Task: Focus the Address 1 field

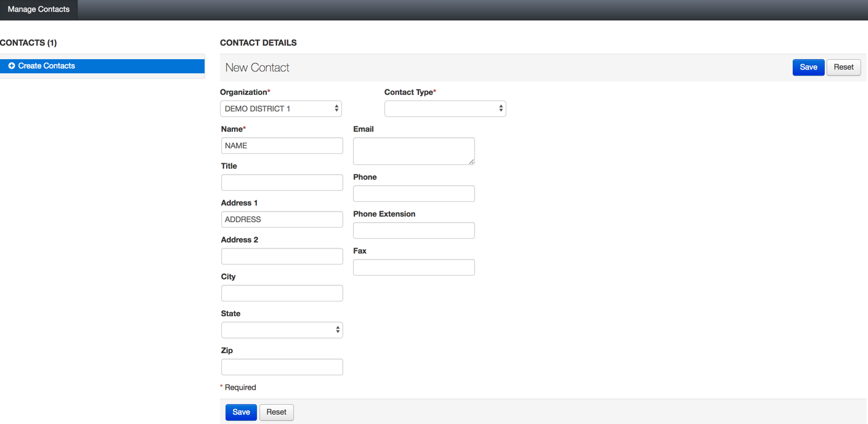Action: tap(282, 220)
